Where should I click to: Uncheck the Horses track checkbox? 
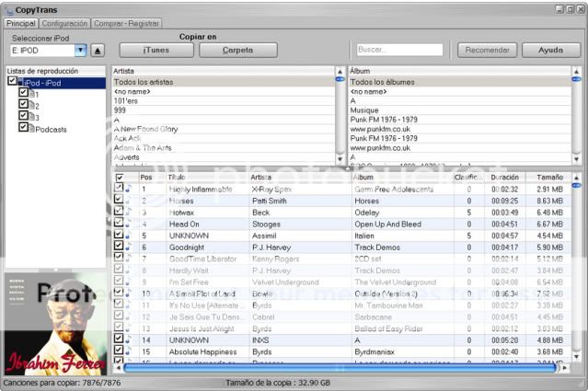coord(119,199)
